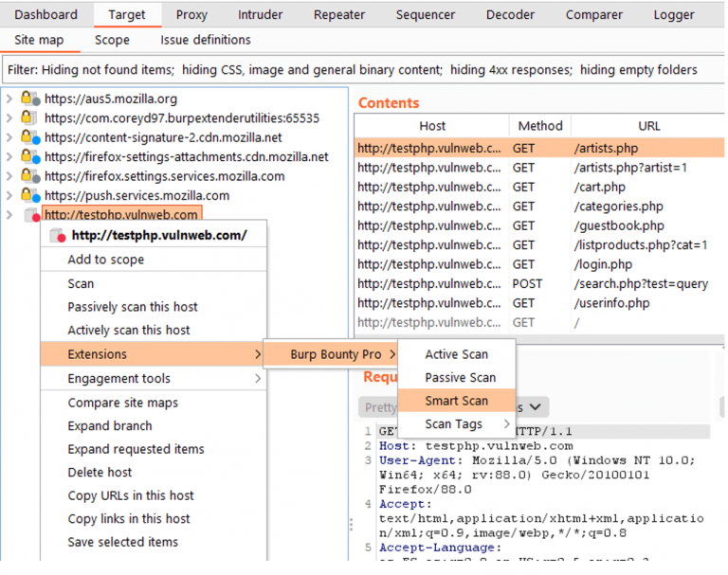The width and height of the screenshot is (728, 575).
Task: Click the page icon of testphp.vulnweb.com tree node
Action: 32,215
